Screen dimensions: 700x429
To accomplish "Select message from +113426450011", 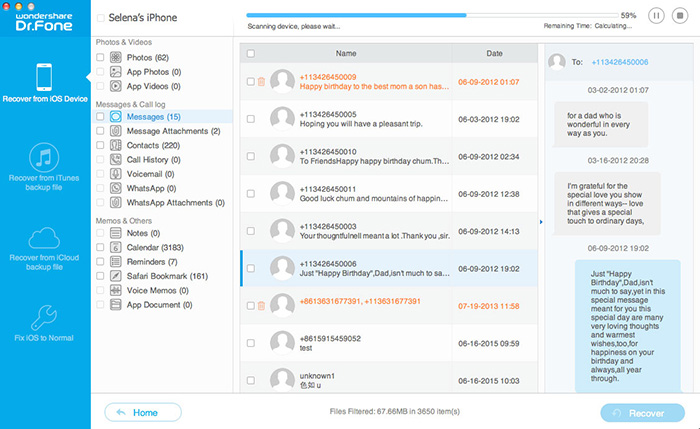I will (389, 194).
